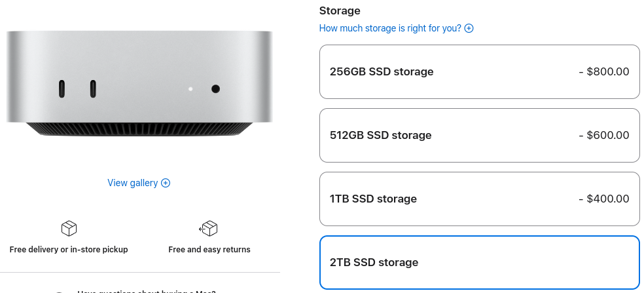Screen dimensions: 644x293
Task: Click the returns box icon with arrow
Action: click(x=209, y=228)
